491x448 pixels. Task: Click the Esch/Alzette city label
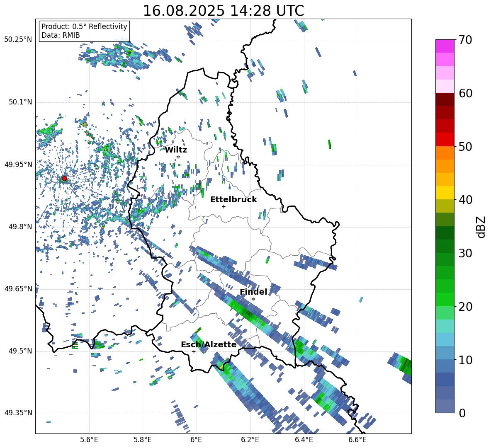[209, 344]
